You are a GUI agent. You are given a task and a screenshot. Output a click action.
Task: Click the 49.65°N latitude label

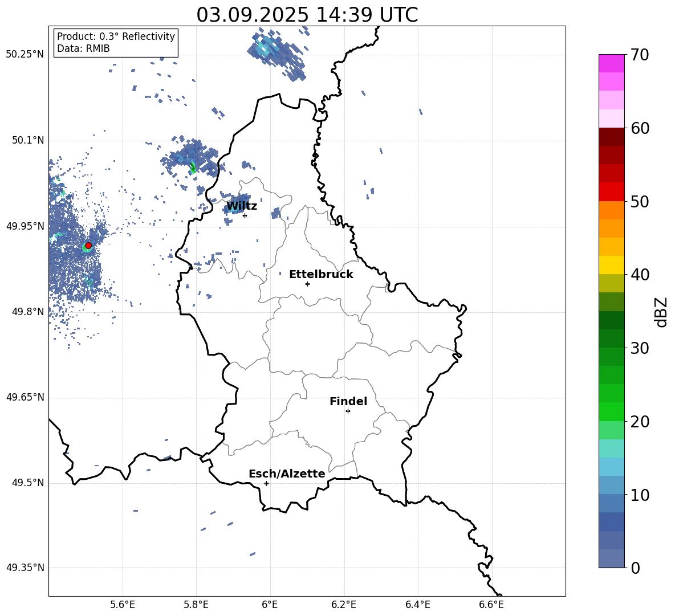(x=25, y=397)
